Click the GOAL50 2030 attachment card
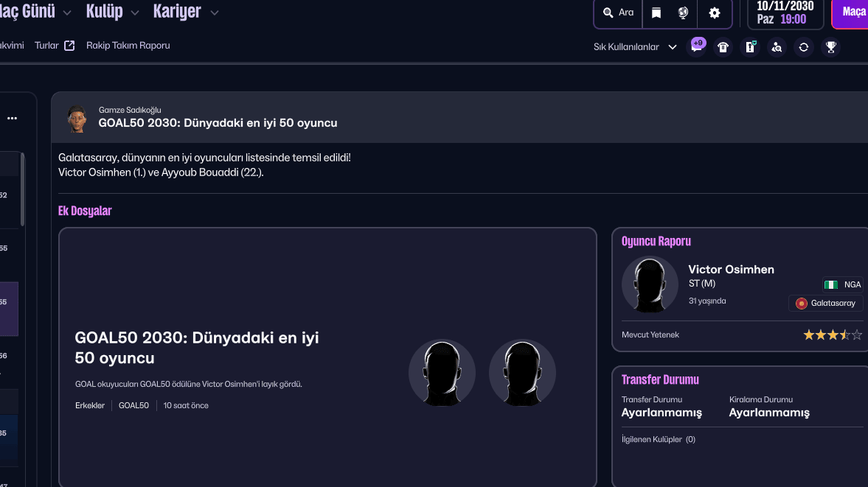Viewport: 868px width, 487px height. (x=327, y=357)
